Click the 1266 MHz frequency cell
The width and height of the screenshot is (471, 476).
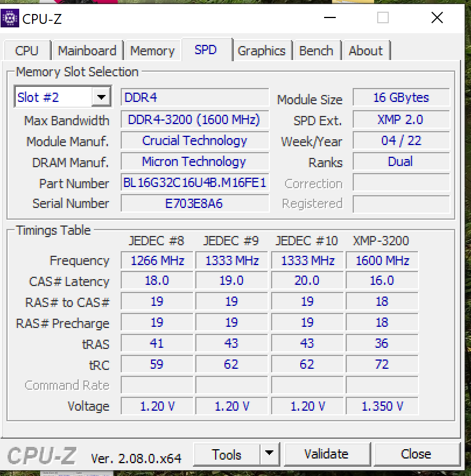tap(157, 260)
